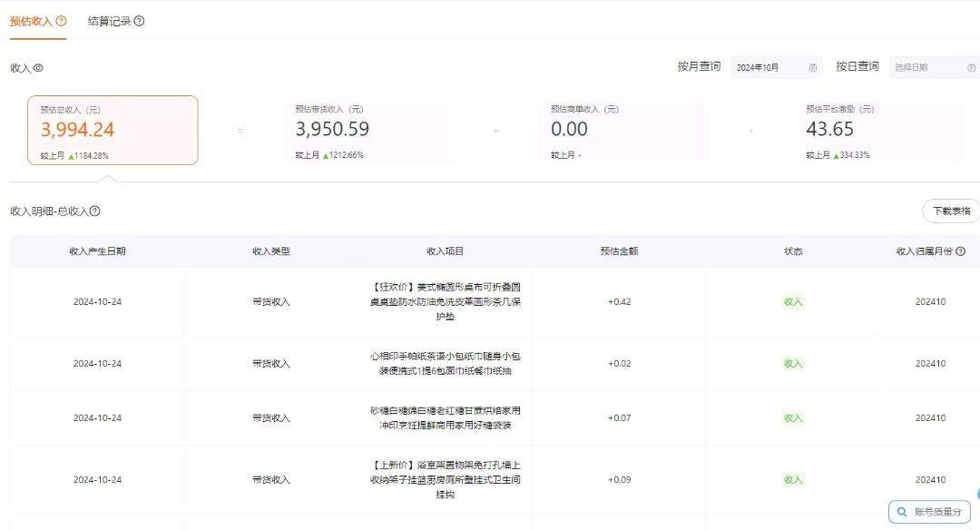980x530 pixels.
Task: Click help icon beside 结算记录 tab
Action: (139, 21)
